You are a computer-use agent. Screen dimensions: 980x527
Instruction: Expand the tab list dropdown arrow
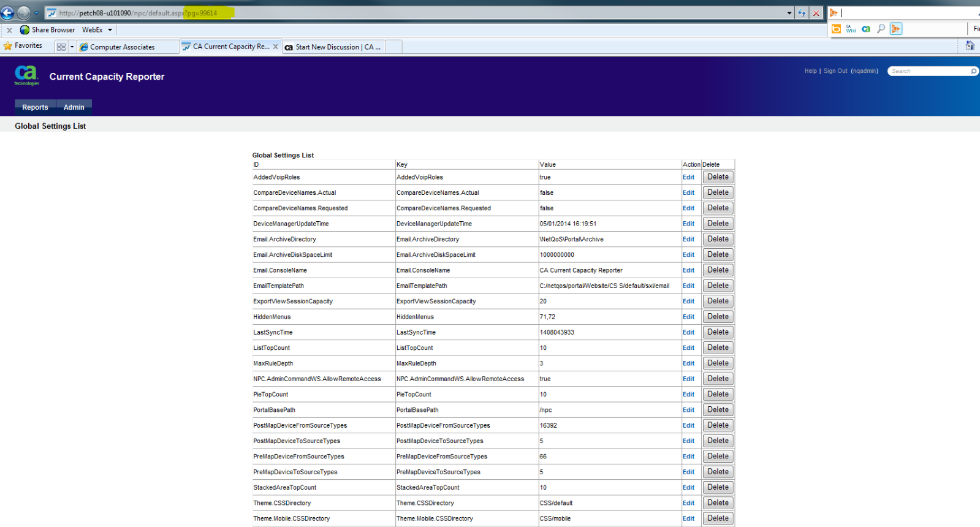[72, 47]
